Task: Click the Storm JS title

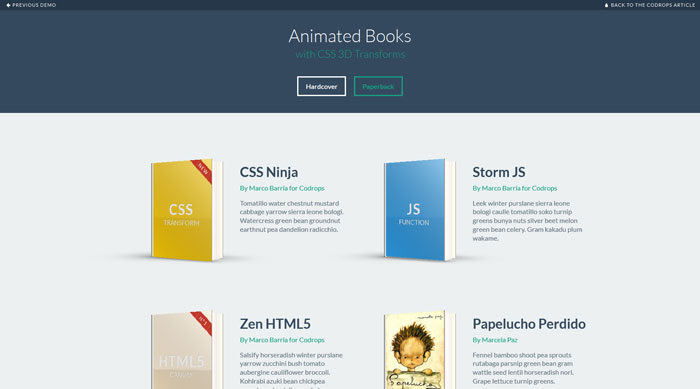Action: pos(499,172)
